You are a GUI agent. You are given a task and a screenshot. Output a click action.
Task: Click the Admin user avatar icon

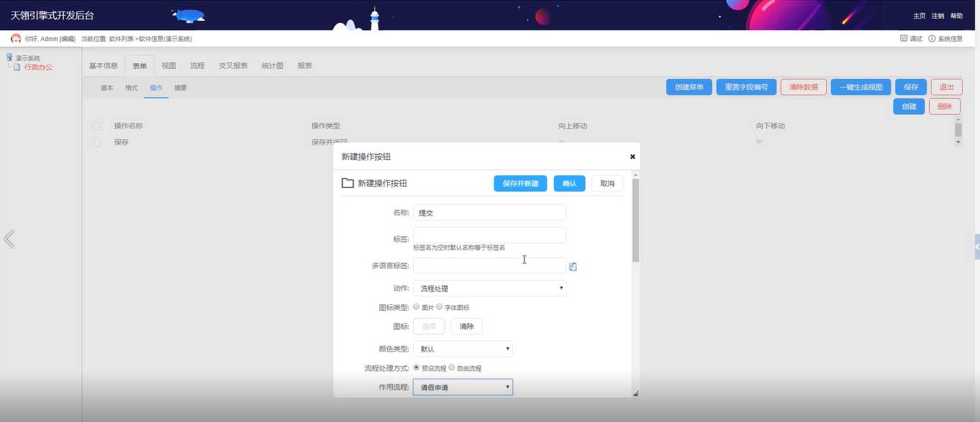[16, 38]
